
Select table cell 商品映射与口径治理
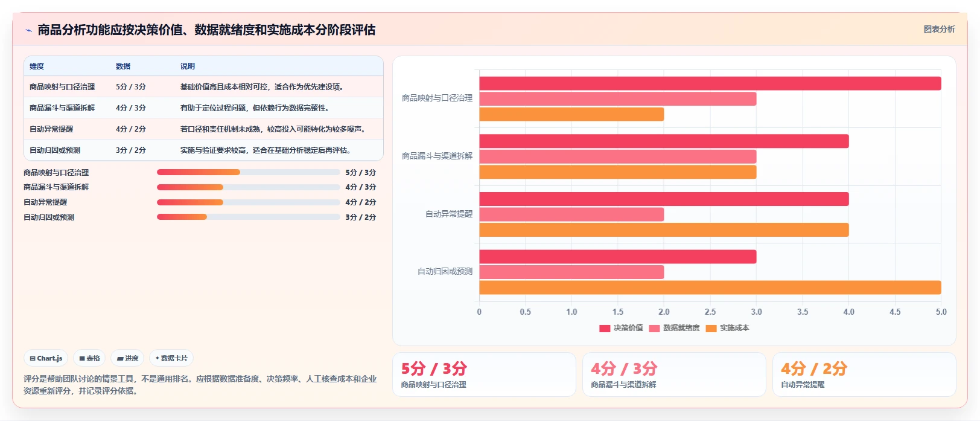(x=62, y=87)
